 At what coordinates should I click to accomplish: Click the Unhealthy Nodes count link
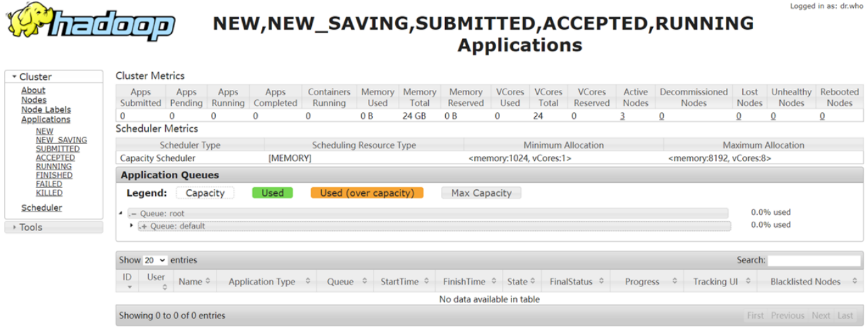coord(773,116)
